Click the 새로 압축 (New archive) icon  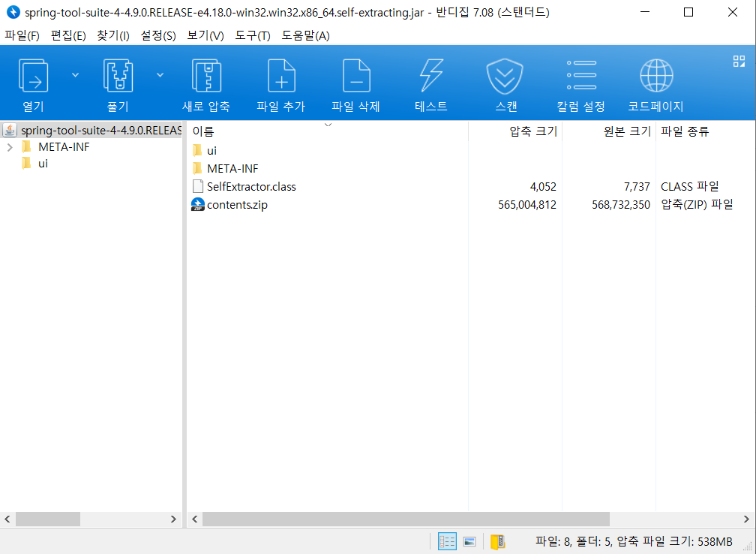click(x=206, y=76)
